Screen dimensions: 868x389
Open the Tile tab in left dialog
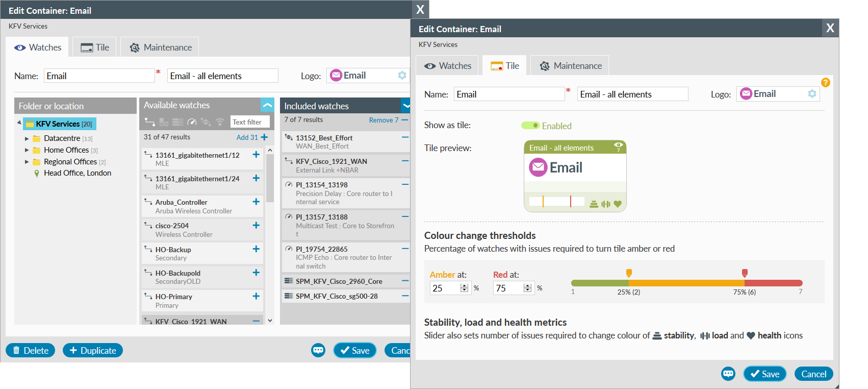tap(94, 47)
